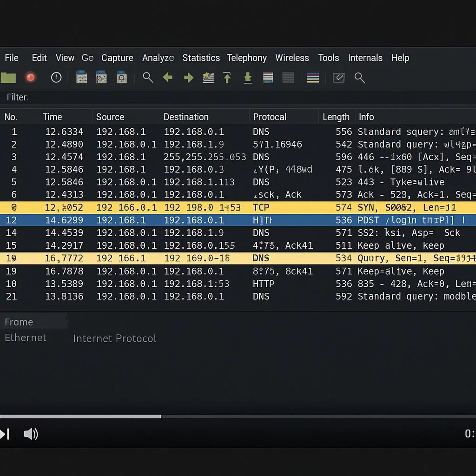Stop the running capture
This screenshot has width=476, height=476.
[x=56, y=78]
